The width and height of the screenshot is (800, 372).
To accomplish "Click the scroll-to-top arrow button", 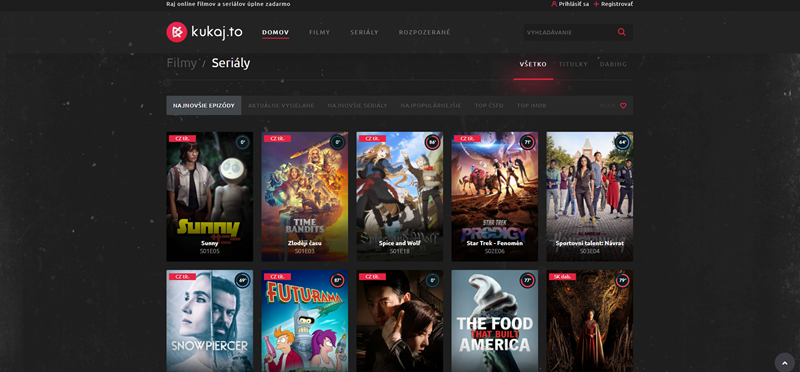I will (785, 362).
